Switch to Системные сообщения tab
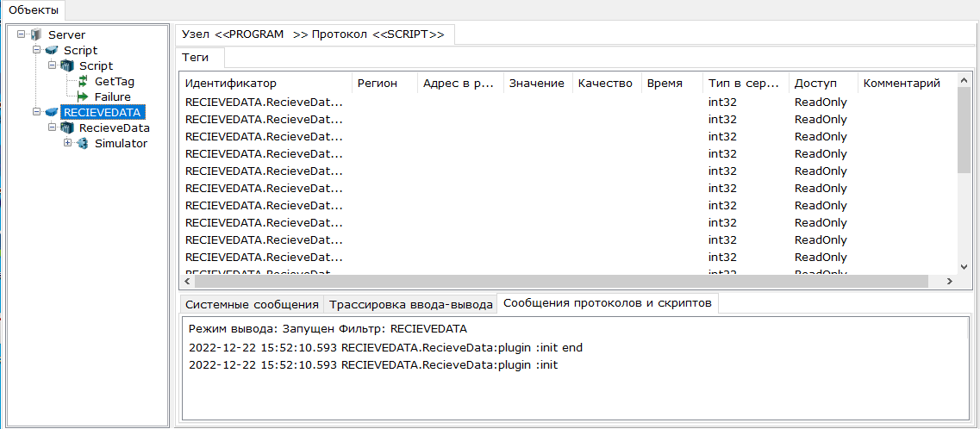 (x=252, y=305)
